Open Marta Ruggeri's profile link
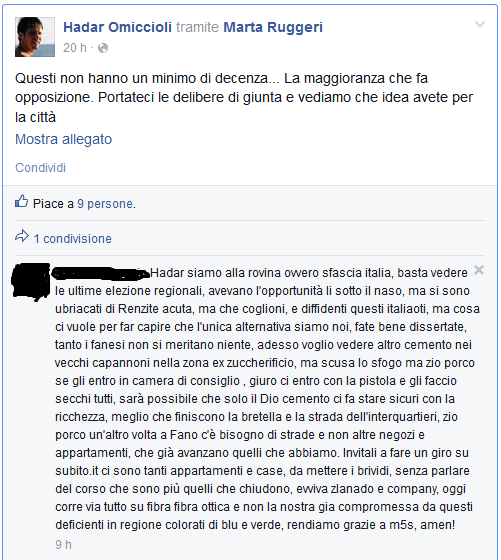 coord(273,27)
